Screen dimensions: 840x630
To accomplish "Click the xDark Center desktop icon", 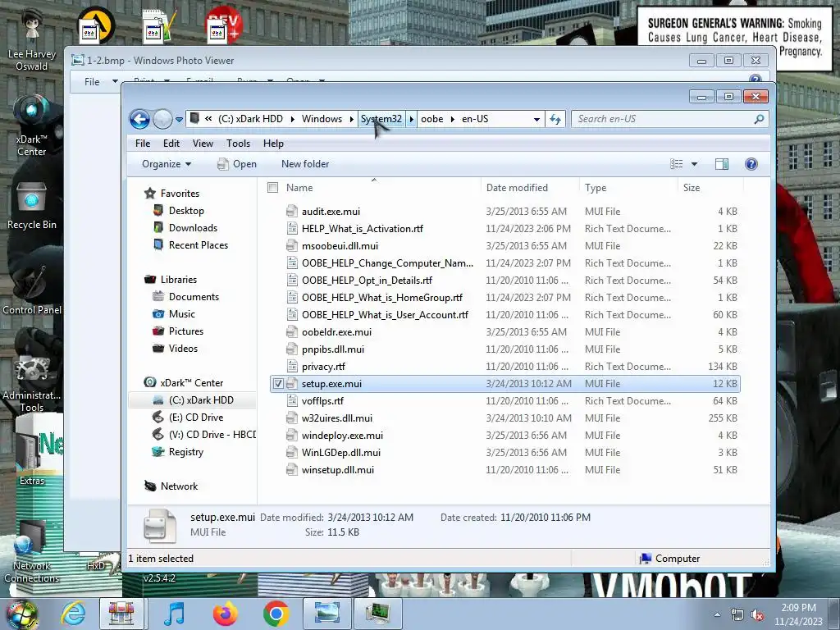I will (x=32, y=125).
